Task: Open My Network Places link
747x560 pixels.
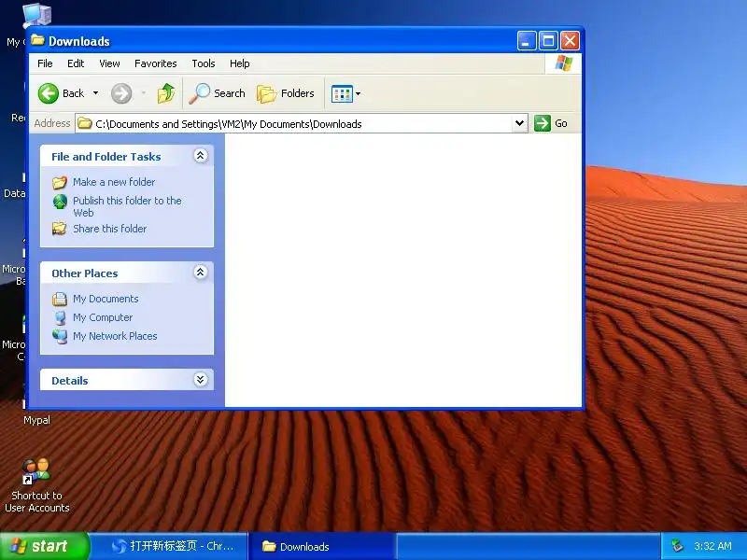Action: pyautogui.click(x=115, y=336)
